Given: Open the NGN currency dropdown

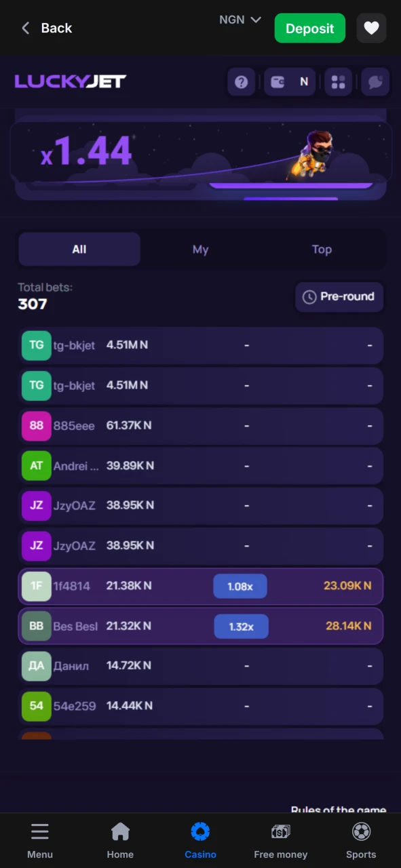Looking at the screenshot, I should (x=240, y=20).
